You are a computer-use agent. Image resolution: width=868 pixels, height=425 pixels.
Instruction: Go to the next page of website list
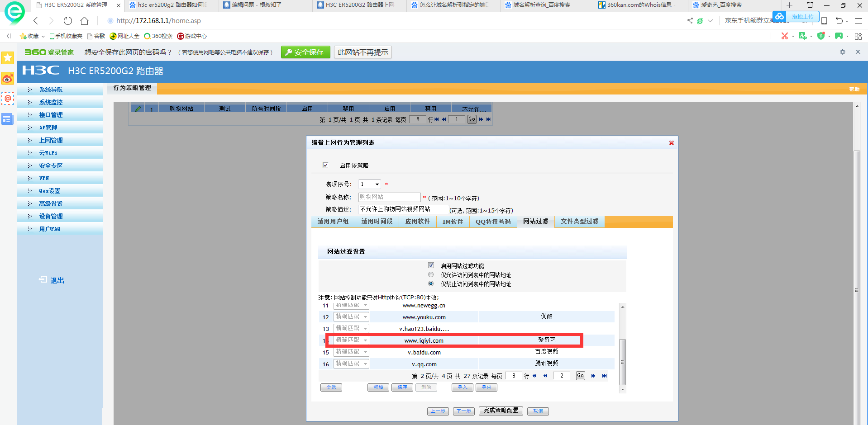pos(593,376)
